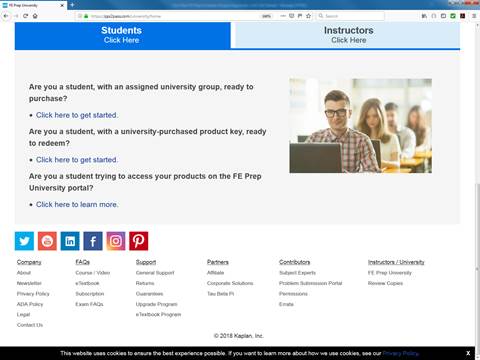The height and width of the screenshot is (360, 480).
Task: Open the browser hamburger menu
Action: [474, 16]
